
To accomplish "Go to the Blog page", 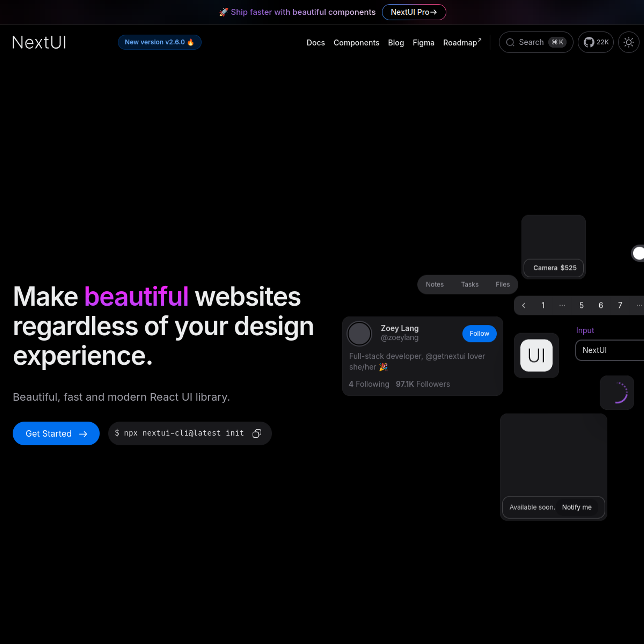I will [396, 43].
